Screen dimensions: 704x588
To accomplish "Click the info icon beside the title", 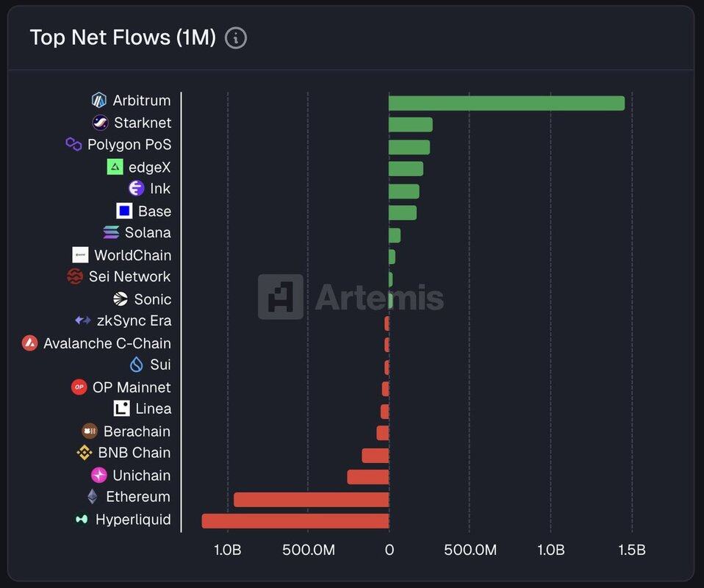I will pyautogui.click(x=235, y=38).
